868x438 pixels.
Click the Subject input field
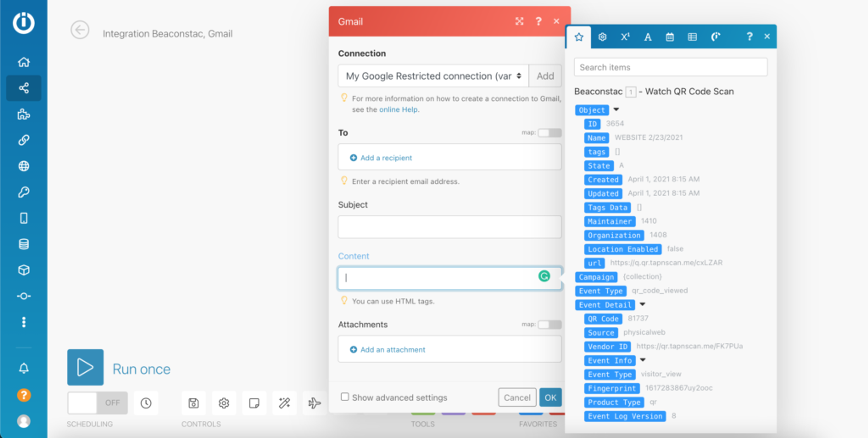(450, 227)
